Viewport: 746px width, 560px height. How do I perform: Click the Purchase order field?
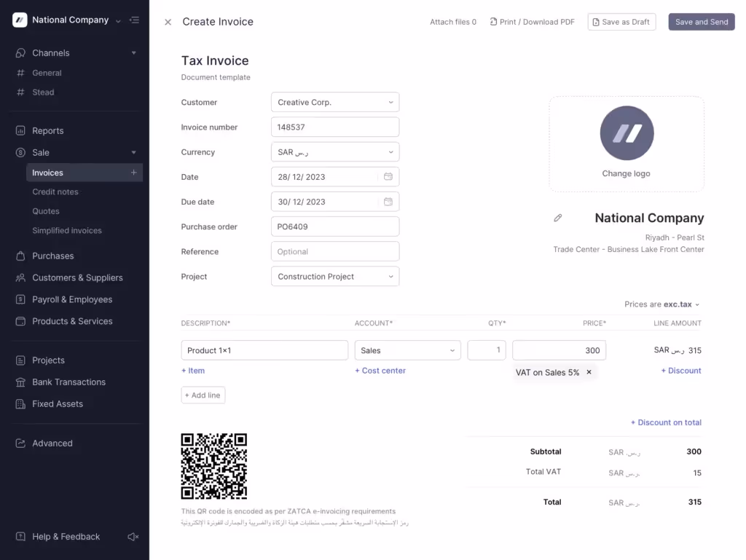click(x=335, y=226)
